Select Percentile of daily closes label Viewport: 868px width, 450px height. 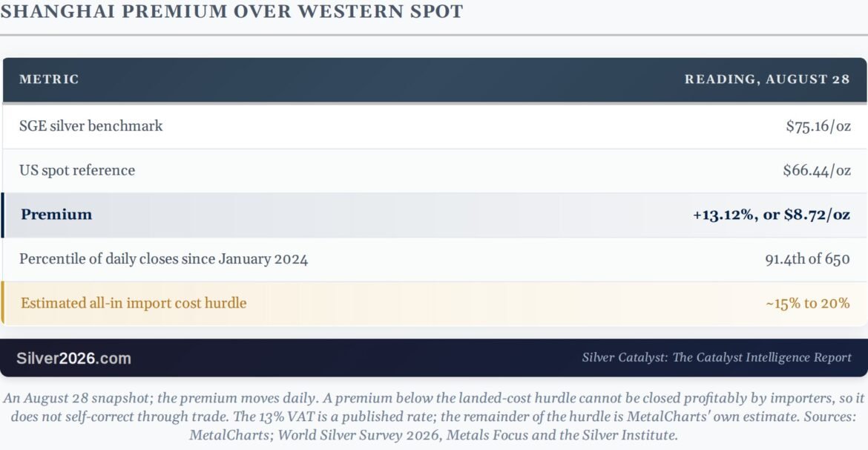163,259
